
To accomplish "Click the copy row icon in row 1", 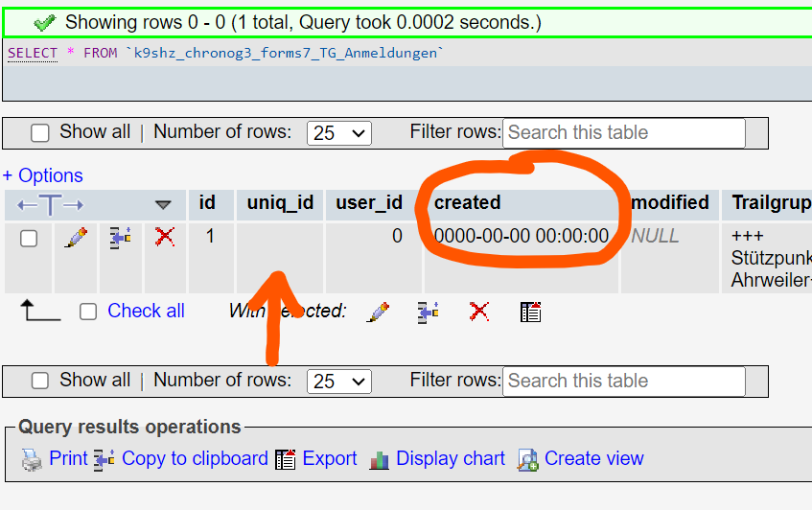I will [120, 237].
